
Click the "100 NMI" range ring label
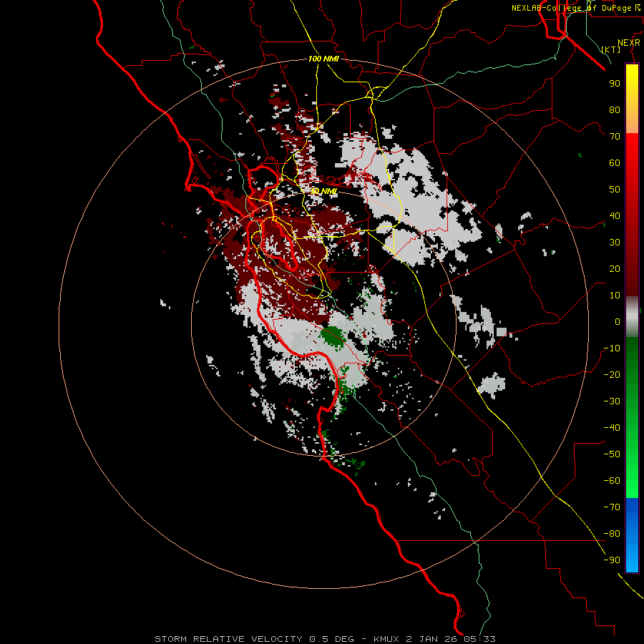tap(323, 59)
